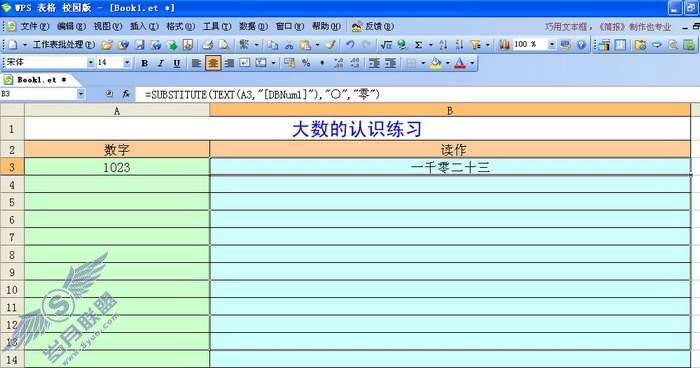
Task: Open the font size 14 dropdown
Action: pyautogui.click(x=127, y=63)
